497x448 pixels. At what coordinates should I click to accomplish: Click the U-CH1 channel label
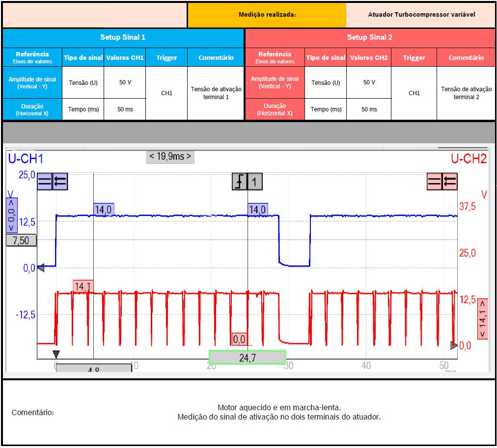[x=26, y=158]
